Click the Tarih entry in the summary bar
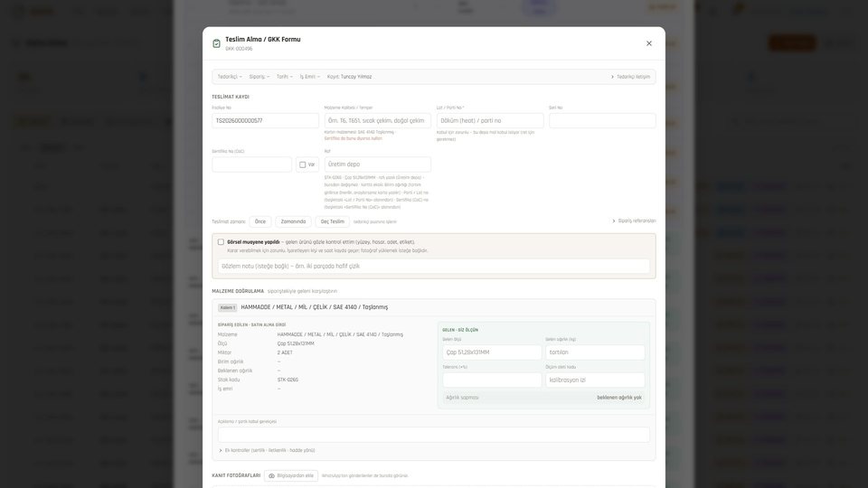The width and height of the screenshot is (868, 488). click(285, 77)
